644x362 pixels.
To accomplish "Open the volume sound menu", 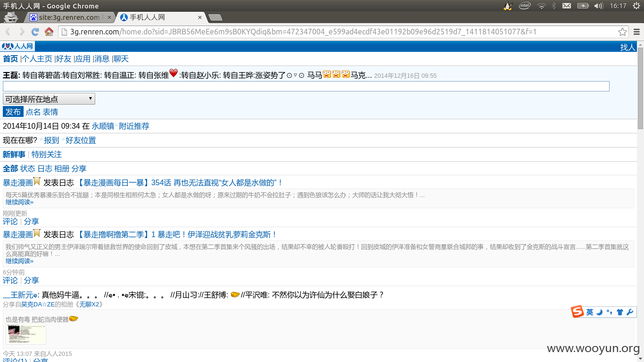I will [x=599, y=6].
